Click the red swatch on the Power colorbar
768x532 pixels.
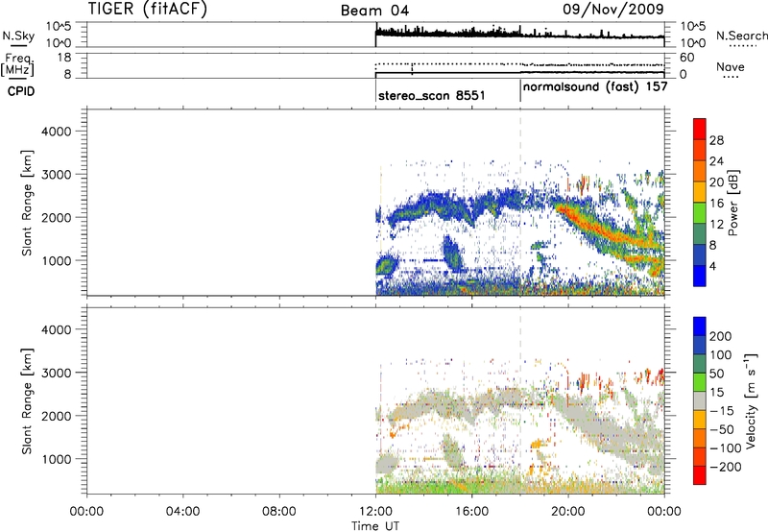click(x=700, y=129)
